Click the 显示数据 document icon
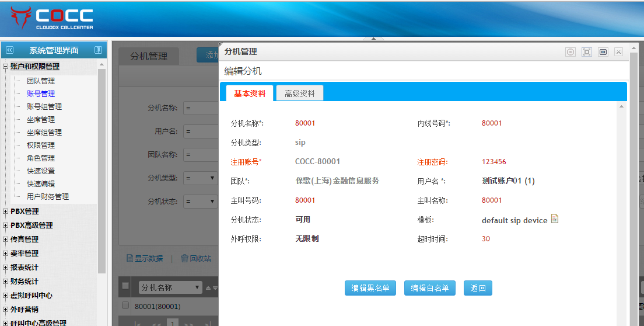Screen dimensions: 644x326 pyautogui.click(x=129, y=258)
